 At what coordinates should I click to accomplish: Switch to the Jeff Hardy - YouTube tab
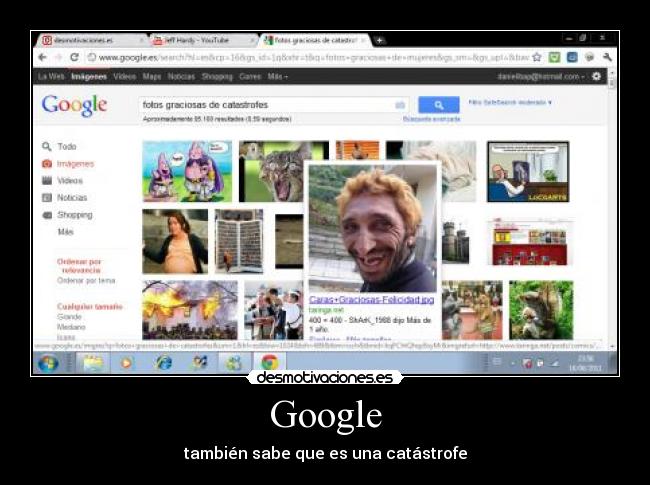203,40
